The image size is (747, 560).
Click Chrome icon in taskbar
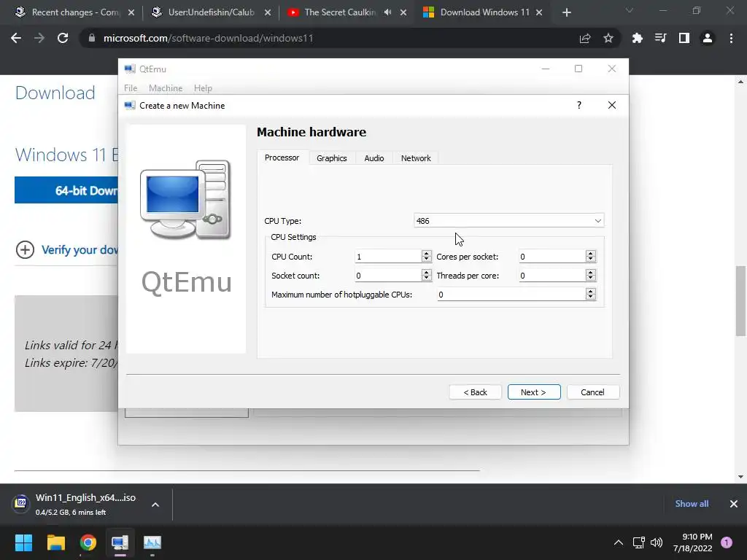[88, 542]
